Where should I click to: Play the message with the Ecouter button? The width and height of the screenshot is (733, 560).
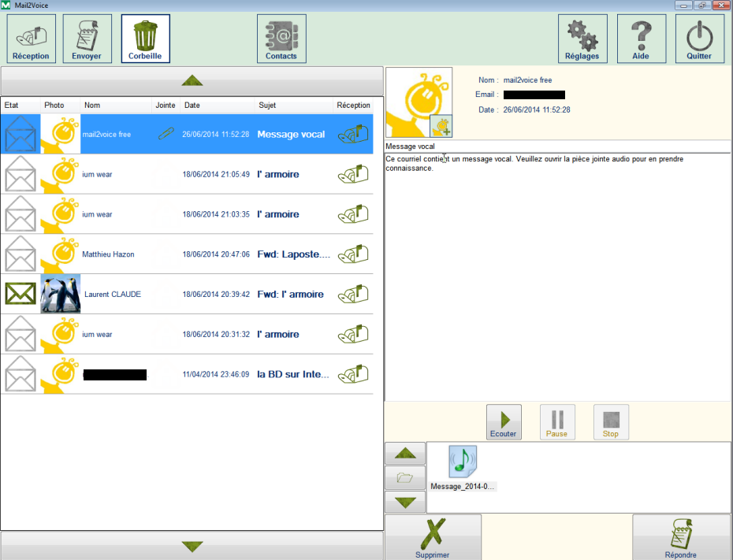pos(504,422)
